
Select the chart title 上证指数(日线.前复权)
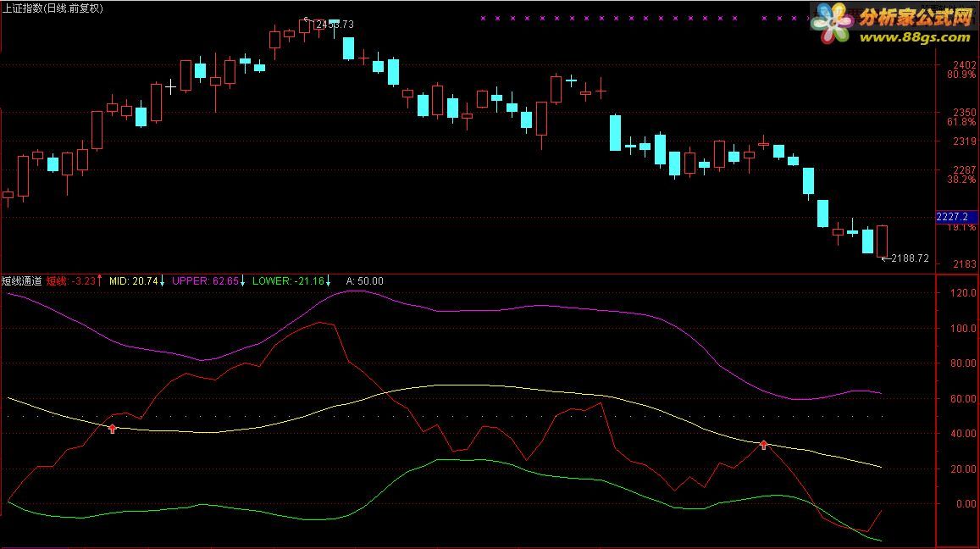coord(53,8)
